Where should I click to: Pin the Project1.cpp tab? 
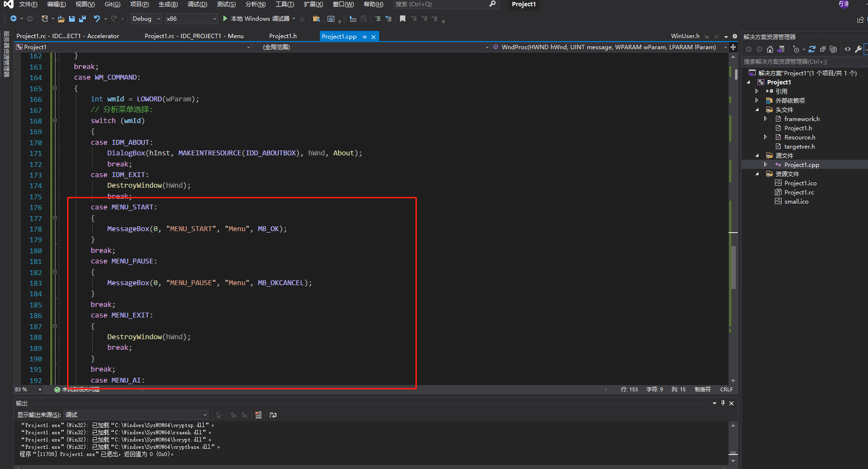coord(364,37)
